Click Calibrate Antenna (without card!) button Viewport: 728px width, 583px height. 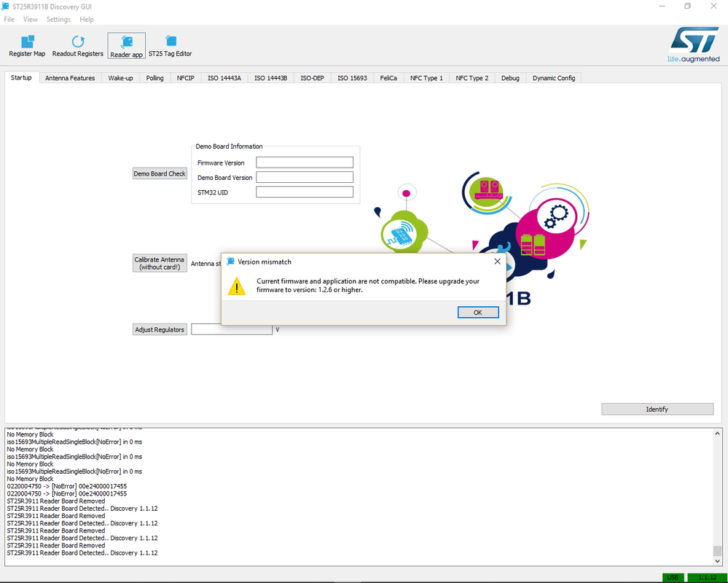pos(160,263)
